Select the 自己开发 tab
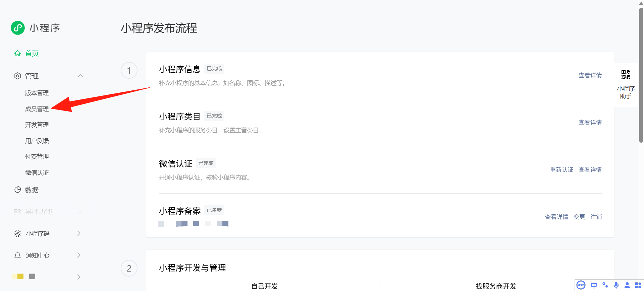644x291 pixels. coord(264,286)
